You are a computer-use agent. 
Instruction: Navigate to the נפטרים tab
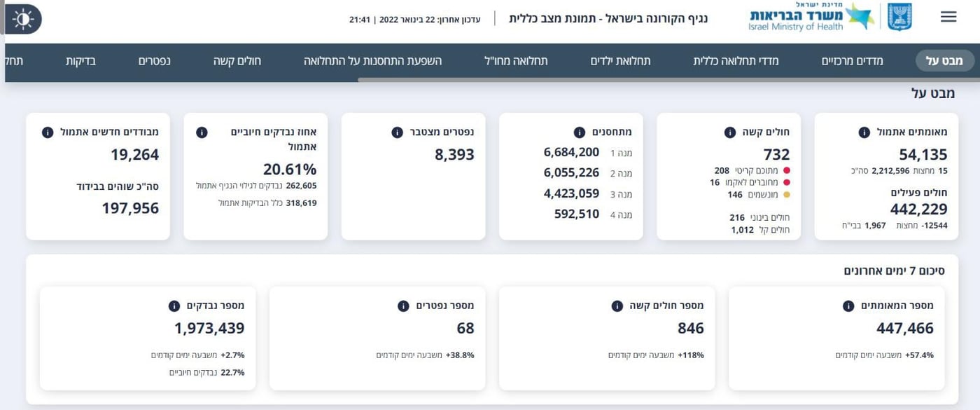(154, 61)
